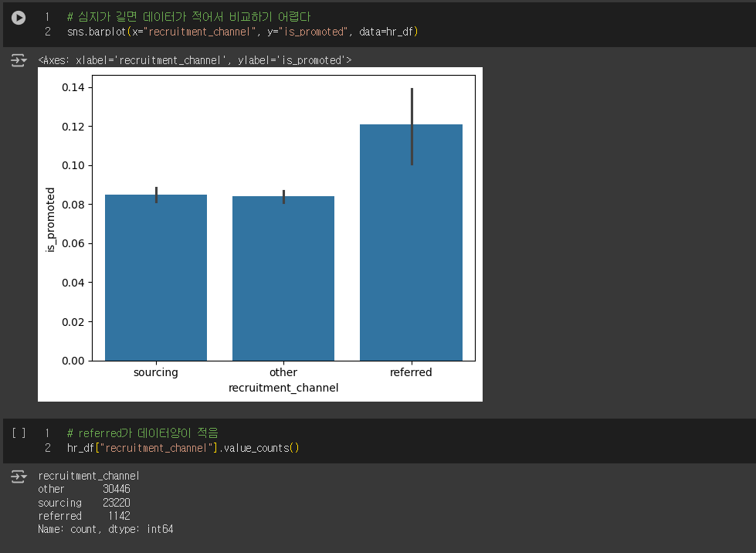Click the sns.barplot code line
The image size is (756, 553).
click(242, 32)
